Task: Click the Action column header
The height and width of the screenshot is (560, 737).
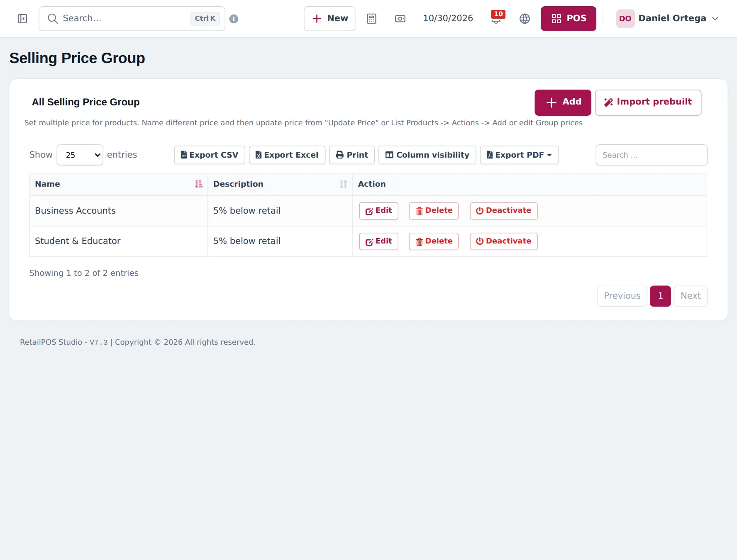Action: click(530, 184)
